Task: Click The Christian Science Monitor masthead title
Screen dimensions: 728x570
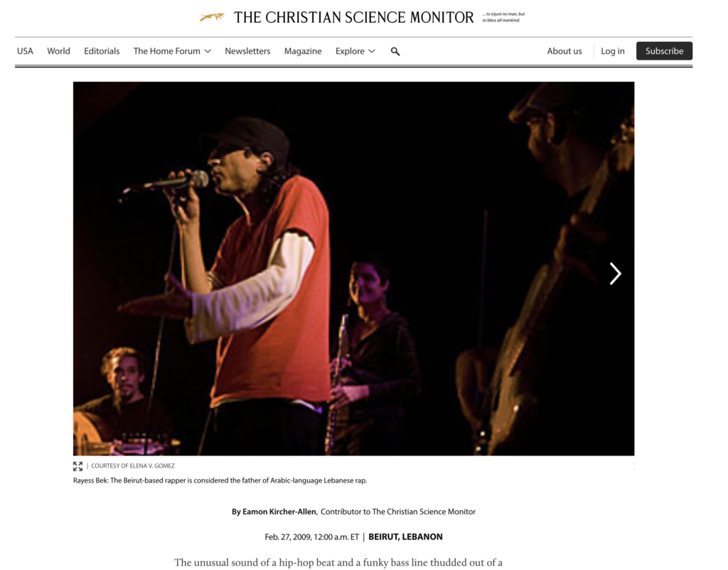Action: pyautogui.click(x=354, y=18)
